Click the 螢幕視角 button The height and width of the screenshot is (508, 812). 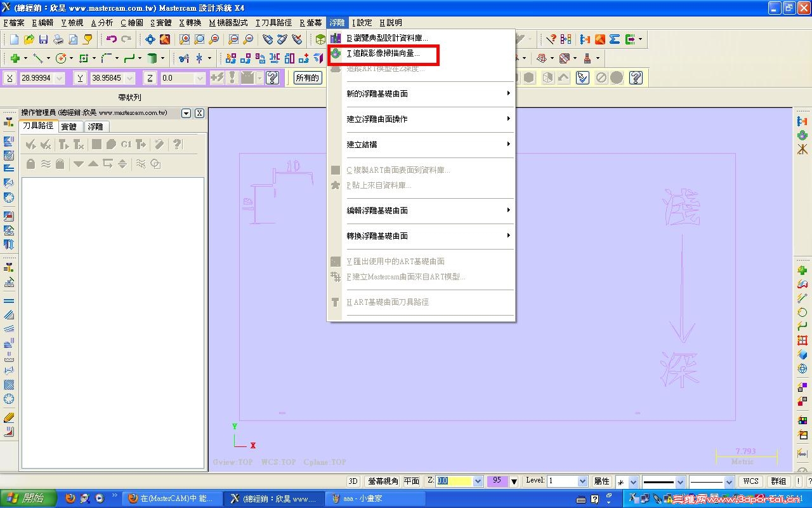click(x=384, y=481)
